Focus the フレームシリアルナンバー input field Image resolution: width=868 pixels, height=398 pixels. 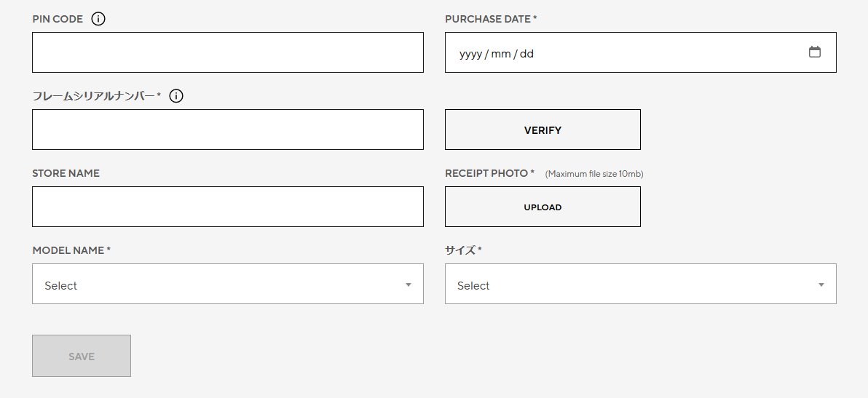[x=227, y=130]
